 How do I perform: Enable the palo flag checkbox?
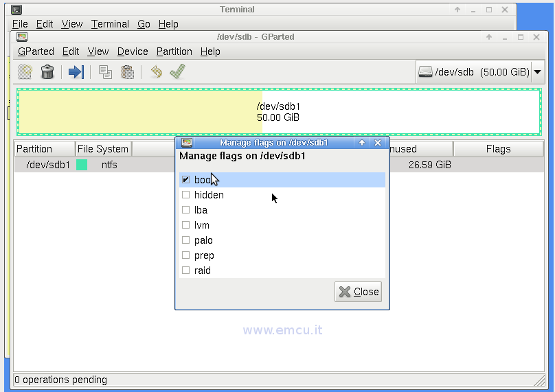(x=186, y=240)
